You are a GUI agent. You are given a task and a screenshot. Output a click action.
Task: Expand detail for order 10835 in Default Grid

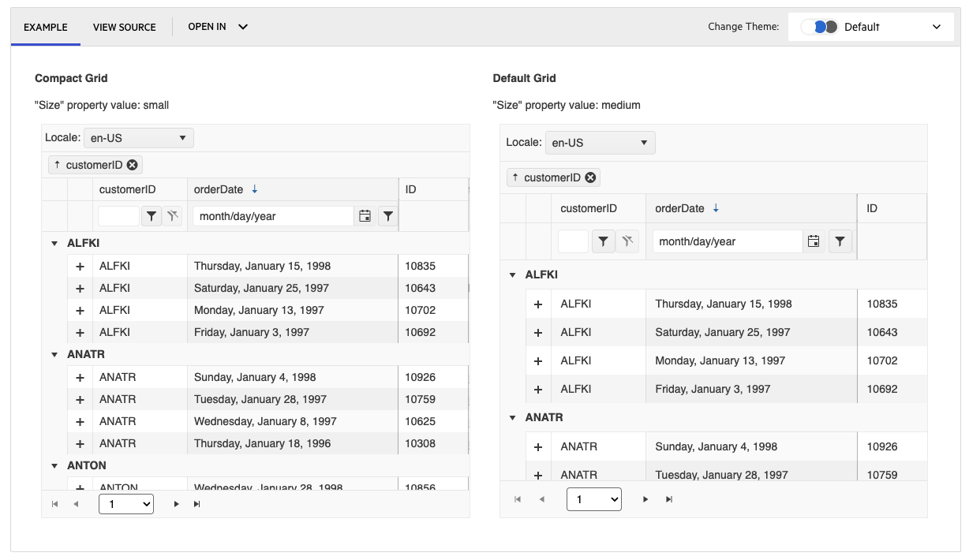(x=538, y=304)
